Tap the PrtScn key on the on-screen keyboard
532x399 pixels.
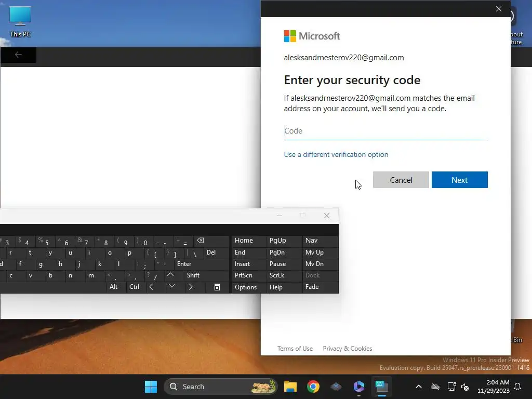point(248,275)
